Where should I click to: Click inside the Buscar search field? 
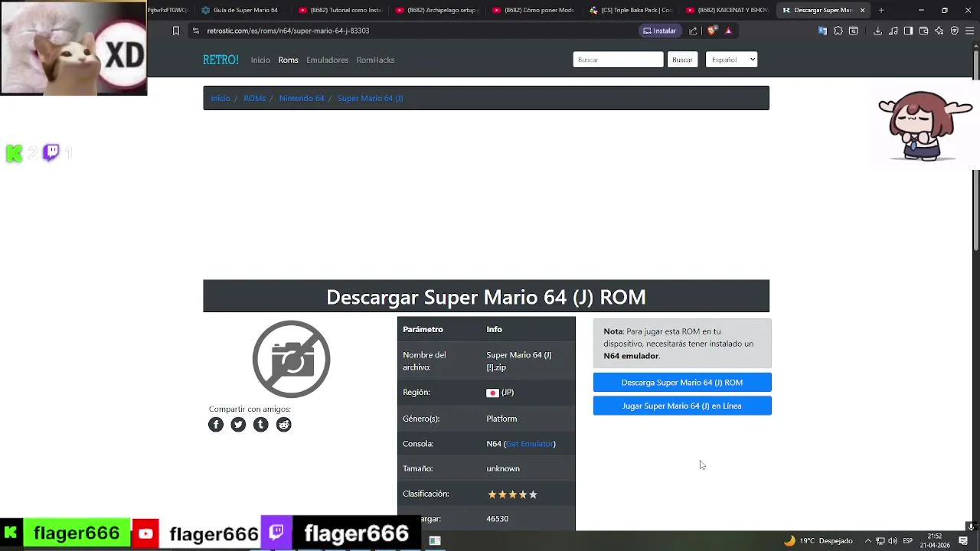(618, 60)
